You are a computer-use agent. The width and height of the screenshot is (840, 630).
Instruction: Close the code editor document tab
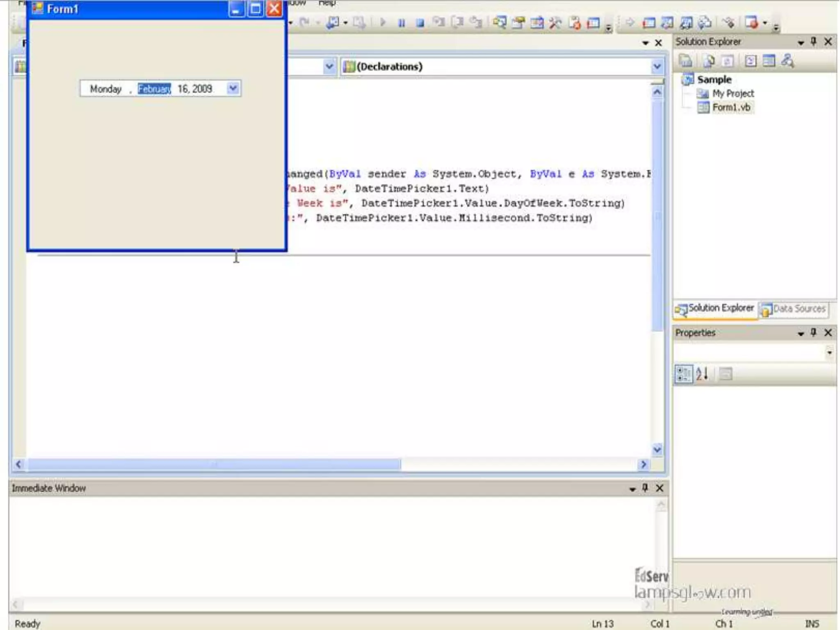pos(659,43)
